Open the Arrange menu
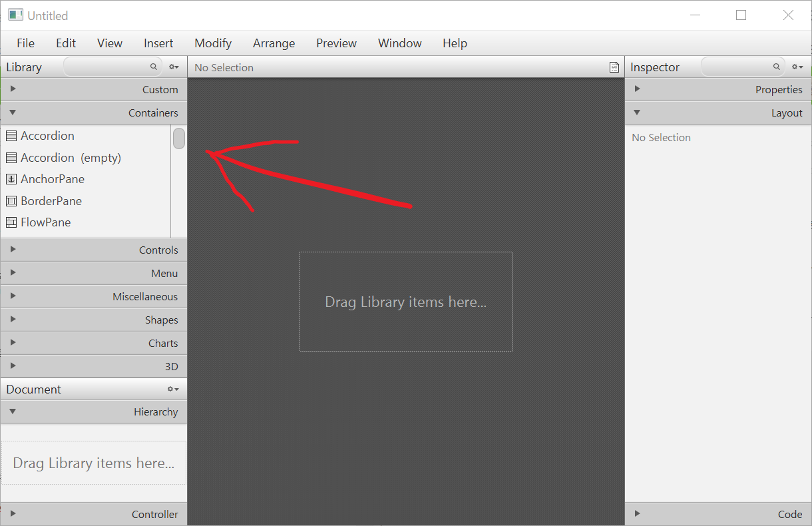The height and width of the screenshot is (526, 812). click(274, 43)
